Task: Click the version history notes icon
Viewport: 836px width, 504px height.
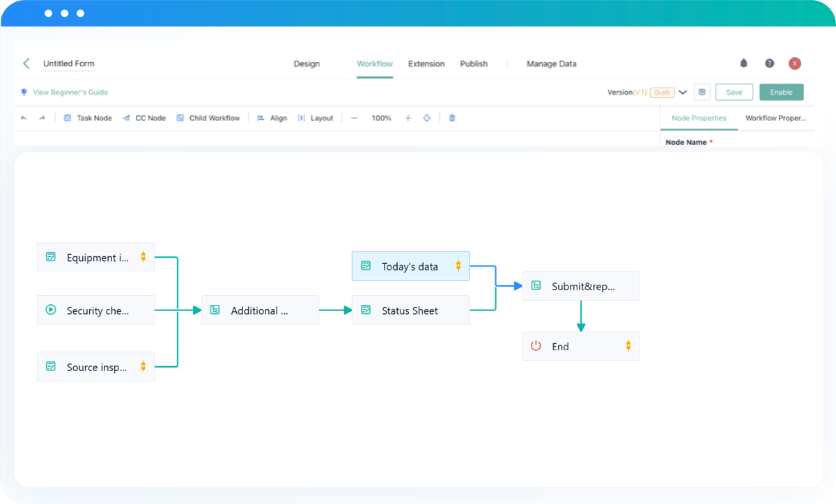Action: (x=702, y=92)
